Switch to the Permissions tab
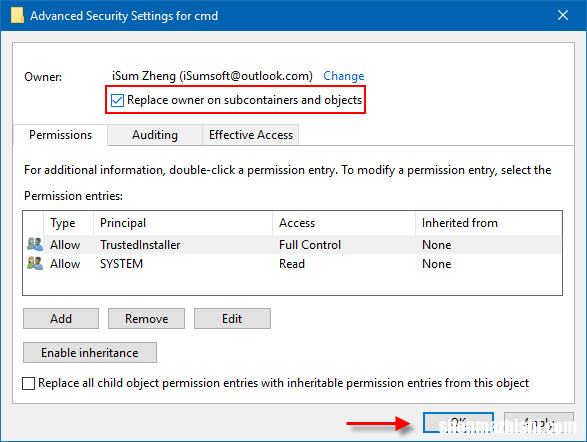This screenshot has width=587, height=442. click(60, 135)
